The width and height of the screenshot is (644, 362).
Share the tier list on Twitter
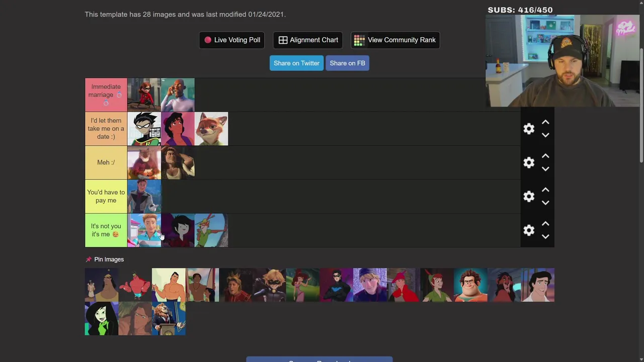[x=296, y=63]
